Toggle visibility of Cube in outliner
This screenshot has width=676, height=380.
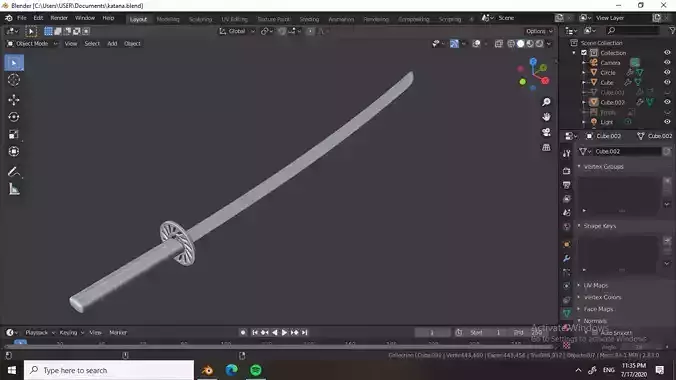(x=667, y=82)
